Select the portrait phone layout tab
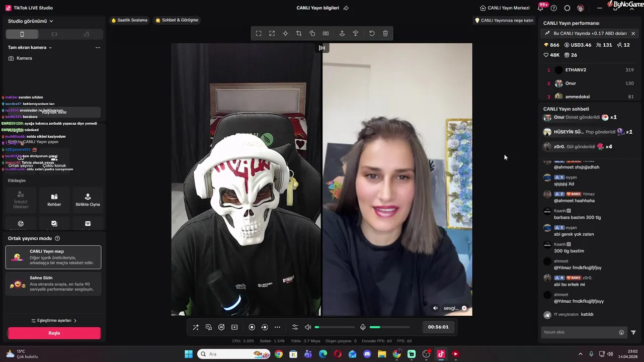The height and width of the screenshot is (362, 644). click(22, 34)
